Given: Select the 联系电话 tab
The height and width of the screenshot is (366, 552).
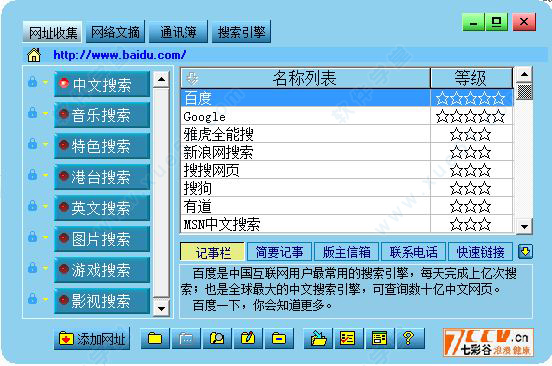Looking at the screenshot, I should click(413, 252).
